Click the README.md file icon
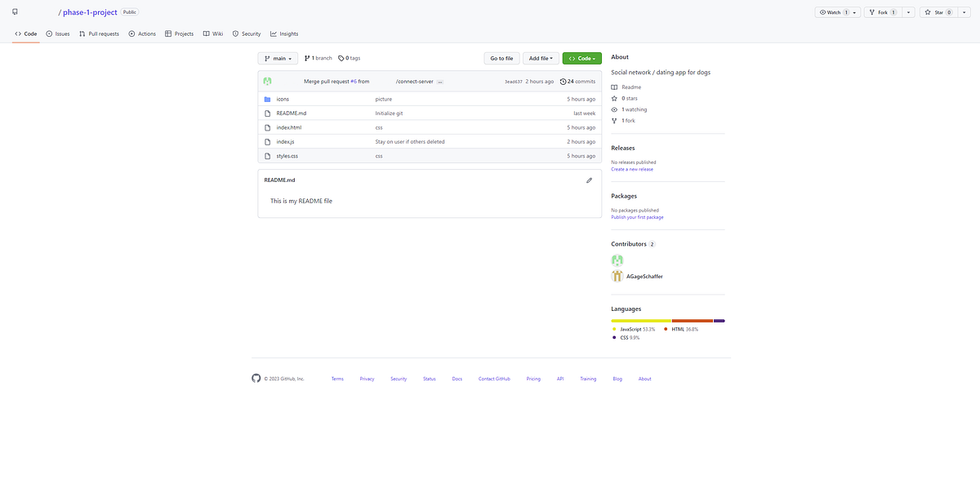This screenshot has height=484, width=980. tap(268, 113)
